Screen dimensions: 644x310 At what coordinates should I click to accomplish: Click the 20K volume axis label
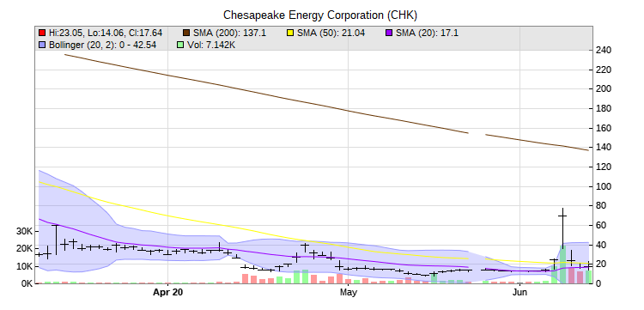click(24, 249)
